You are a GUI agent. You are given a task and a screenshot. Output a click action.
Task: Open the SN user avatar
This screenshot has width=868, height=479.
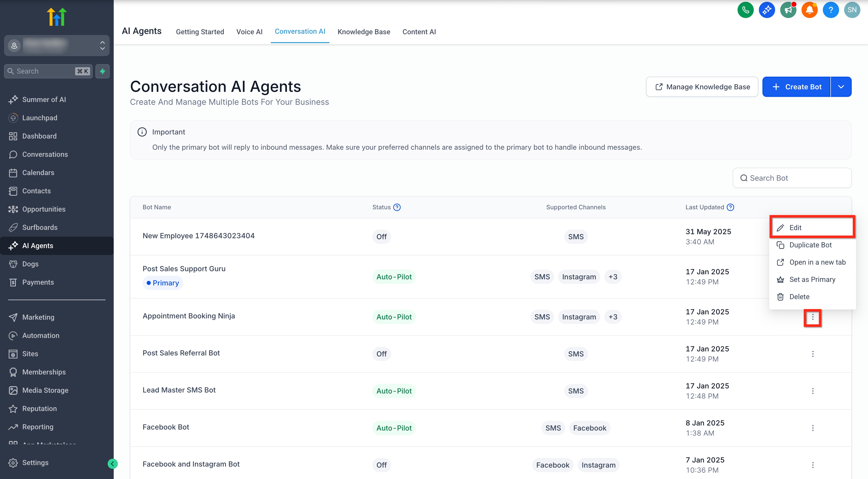coord(852,10)
